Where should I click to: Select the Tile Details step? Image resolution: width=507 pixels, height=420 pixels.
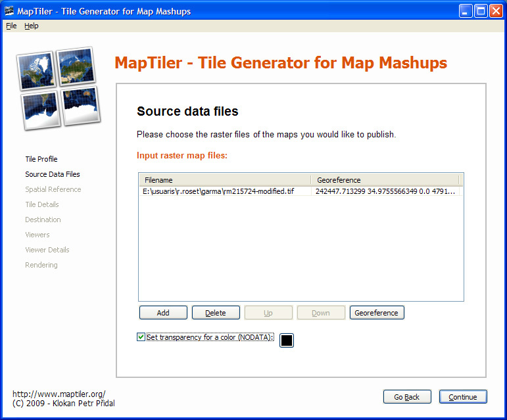[42, 204]
